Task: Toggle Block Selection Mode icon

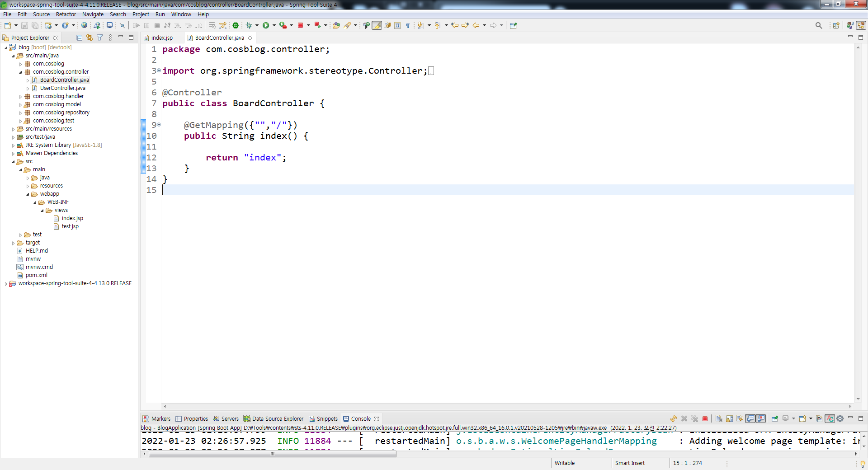Action: 397,25
